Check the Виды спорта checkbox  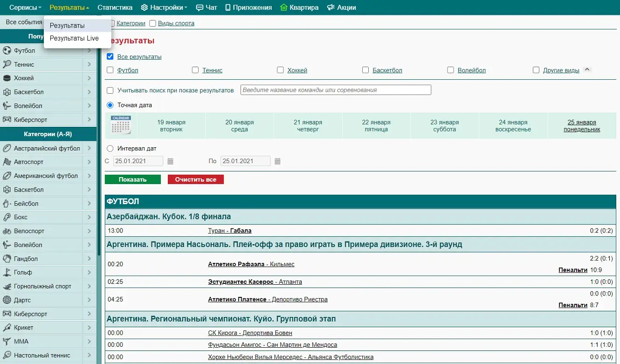(x=152, y=23)
